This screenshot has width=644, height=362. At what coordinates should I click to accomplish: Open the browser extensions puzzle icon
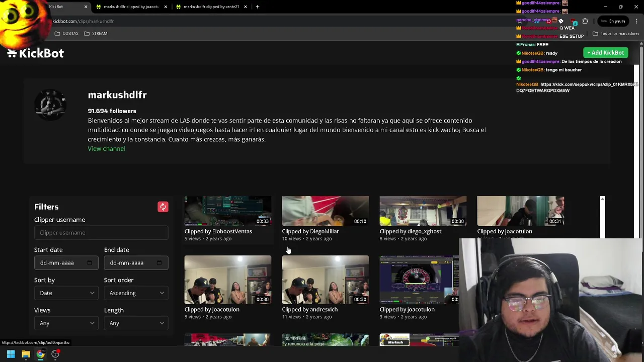click(x=585, y=21)
